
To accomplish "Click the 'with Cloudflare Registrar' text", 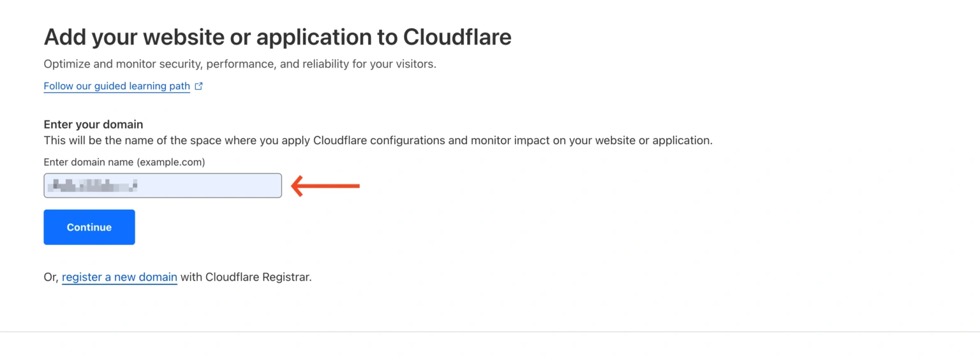I will pos(246,277).
